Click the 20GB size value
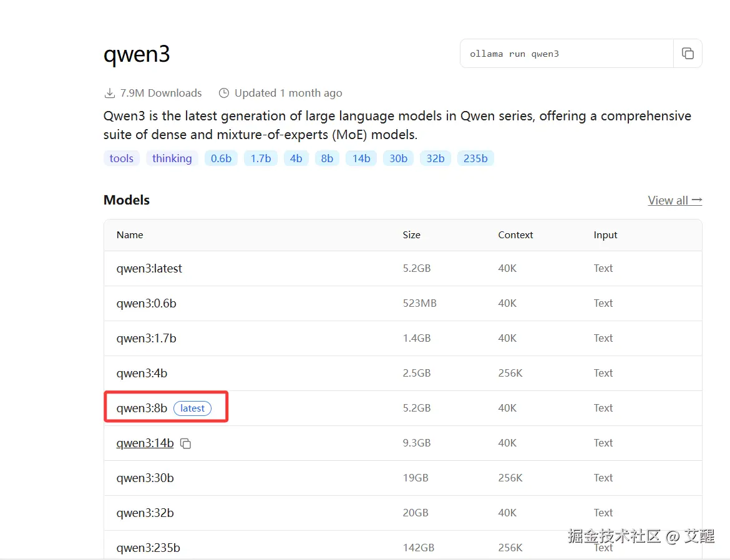The image size is (730, 560). click(416, 513)
